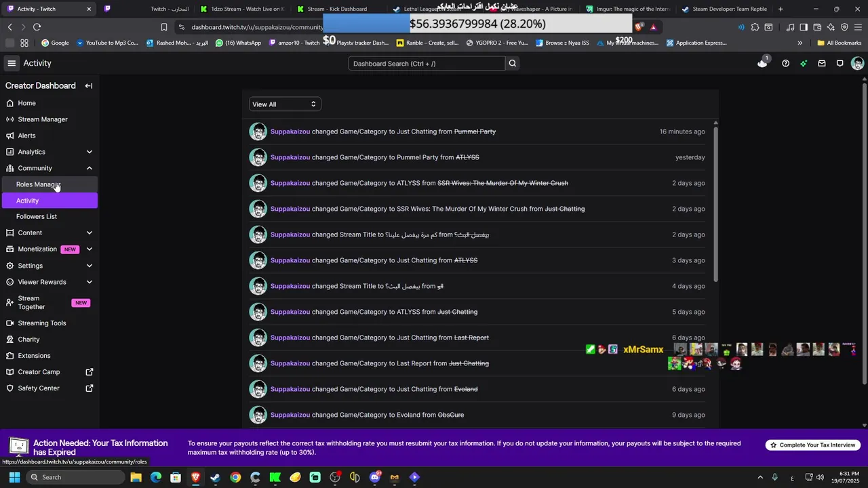The width and height of the screenshot is (868, 488).
Task: Open the Brave Wallet icon
Action: [817, 27]
